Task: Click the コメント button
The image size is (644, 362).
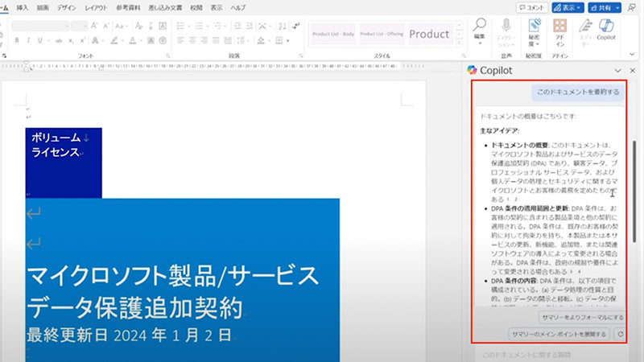Action: [x=533, y=7]
